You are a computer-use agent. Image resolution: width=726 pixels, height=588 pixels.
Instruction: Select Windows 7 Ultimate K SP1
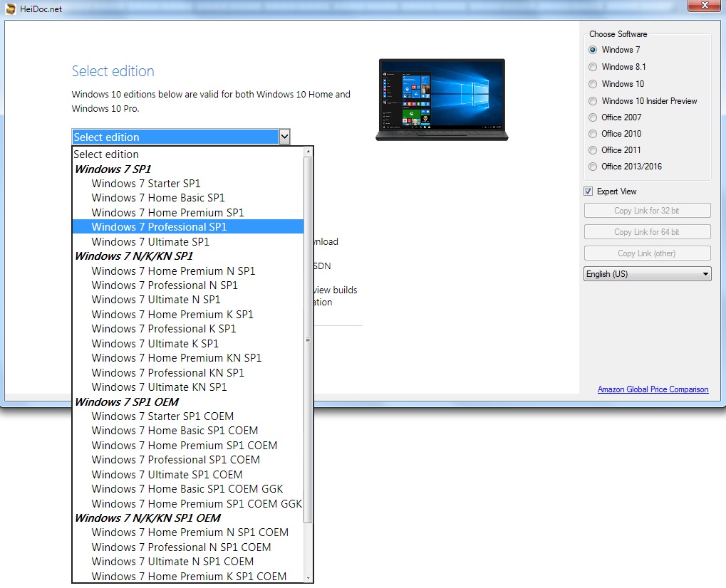click(x=188, y=343)
